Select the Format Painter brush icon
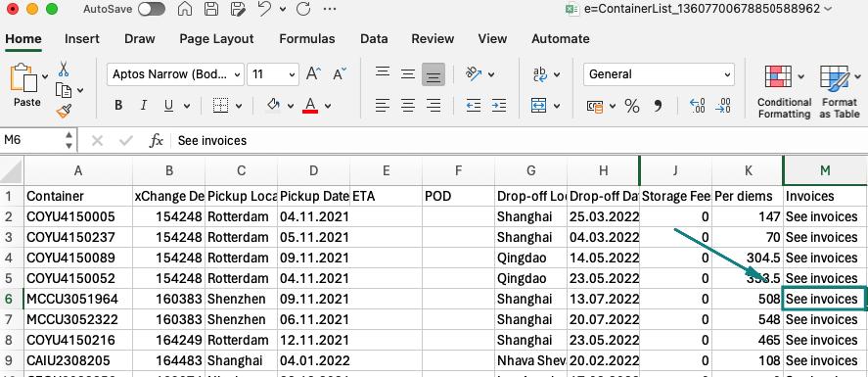The width and height of the screenshot is (868, 377). pos(64,112)
